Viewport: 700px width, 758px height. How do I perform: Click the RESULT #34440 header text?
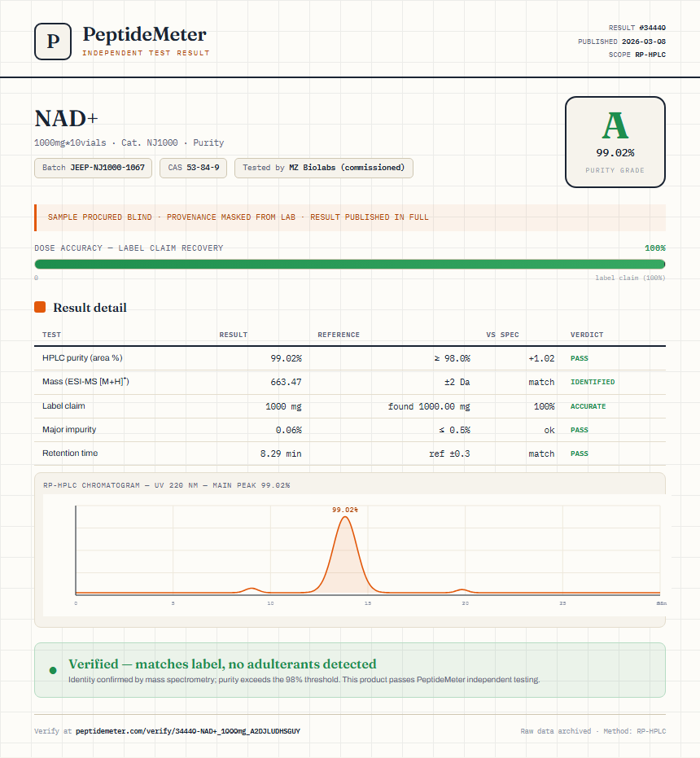coord(637,28)
